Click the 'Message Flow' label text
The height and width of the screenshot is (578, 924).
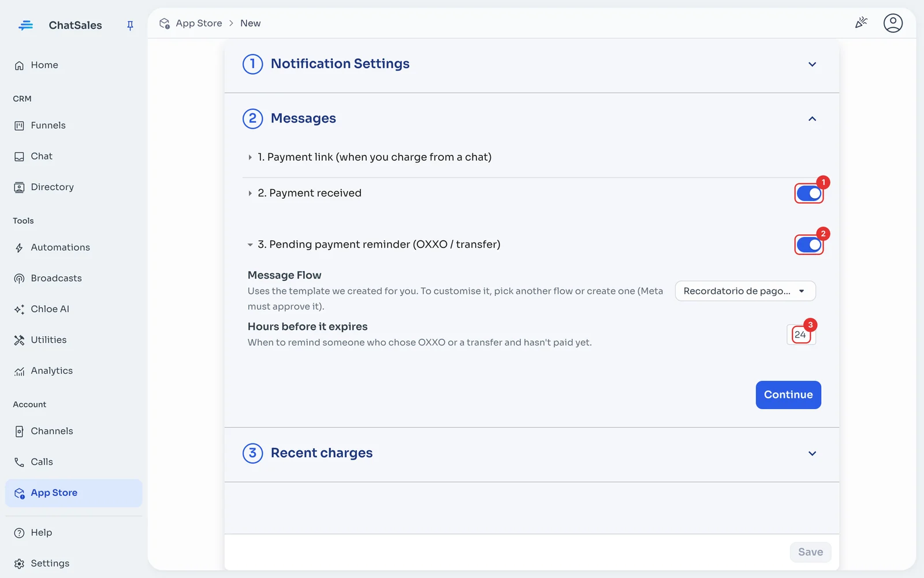pos(284,275)
